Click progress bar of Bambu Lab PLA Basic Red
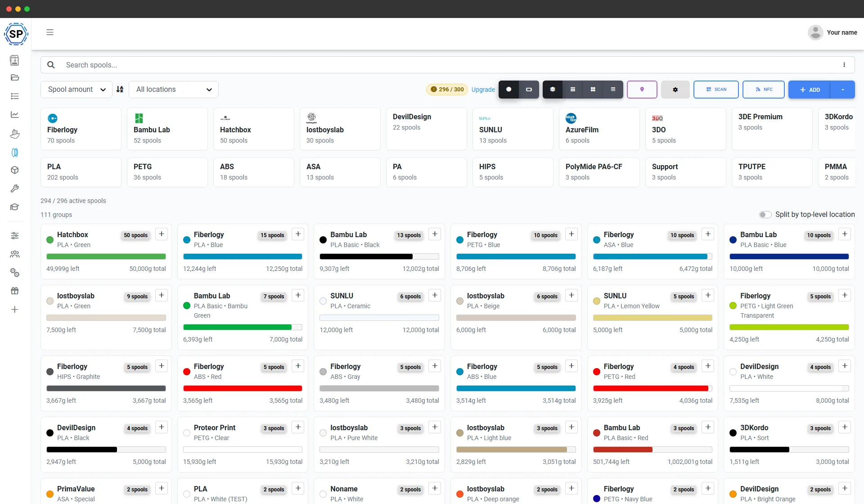Image resolution: width=864 pixels, height=504 pixels. [x=652, y=450]
